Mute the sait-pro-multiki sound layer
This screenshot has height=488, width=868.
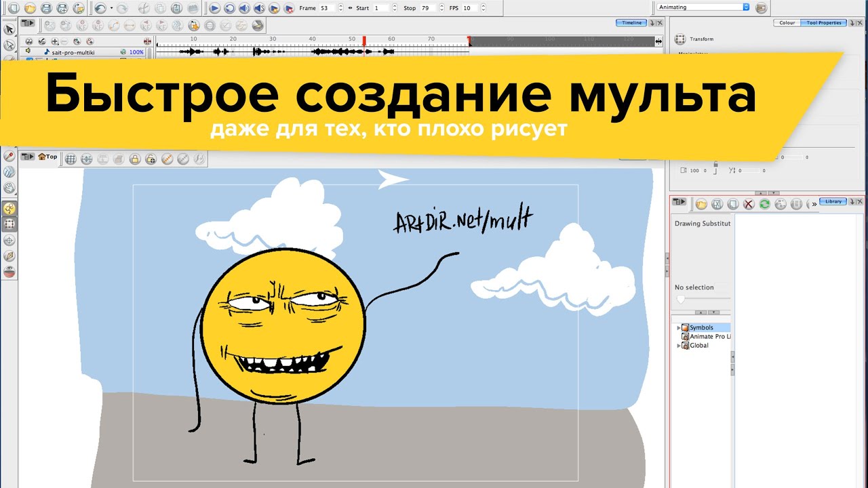click(28, 52)
